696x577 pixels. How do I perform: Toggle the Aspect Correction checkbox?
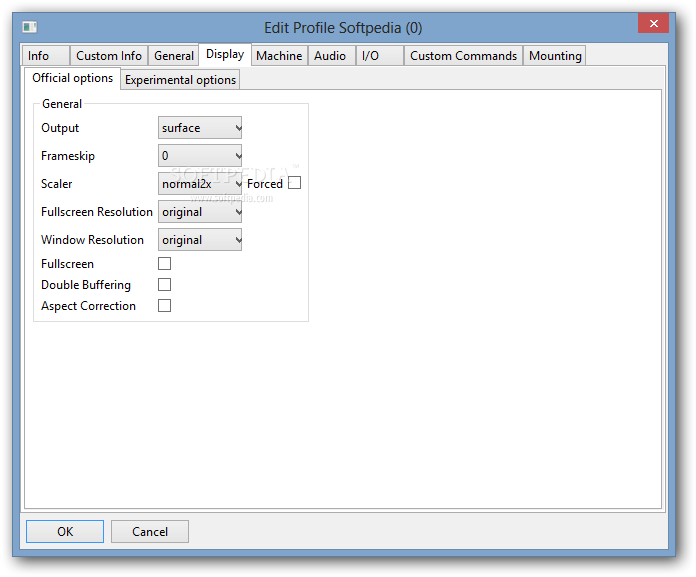tap(165, 306)
